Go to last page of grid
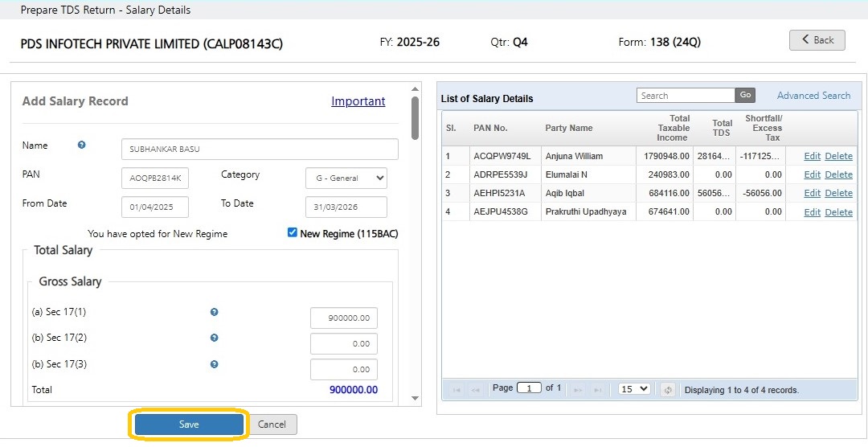 [x=598, y=390]
